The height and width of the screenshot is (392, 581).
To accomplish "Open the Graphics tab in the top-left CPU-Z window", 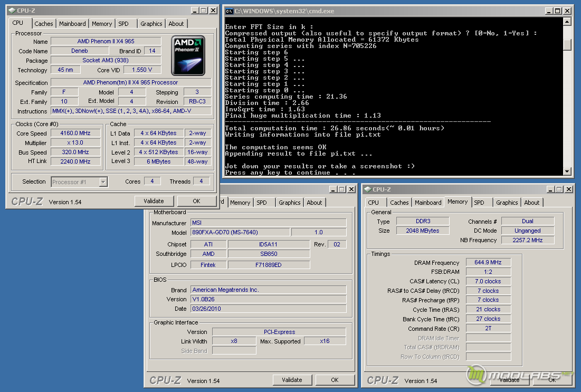I will tap(151, 24).
